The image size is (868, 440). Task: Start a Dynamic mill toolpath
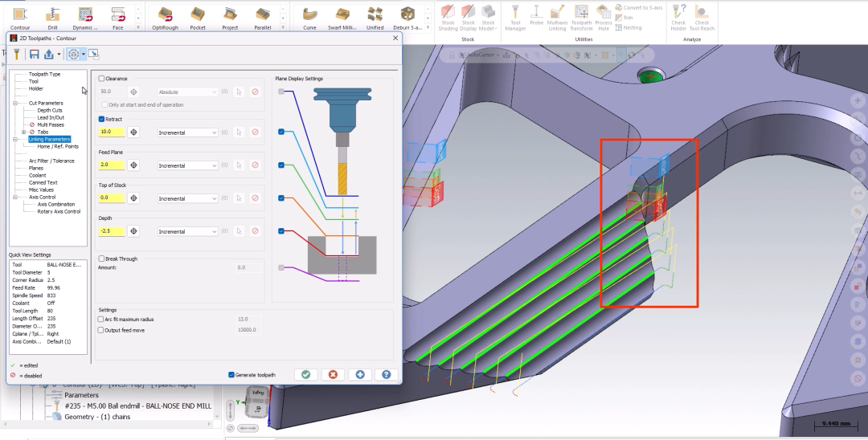tap(85, 17)
